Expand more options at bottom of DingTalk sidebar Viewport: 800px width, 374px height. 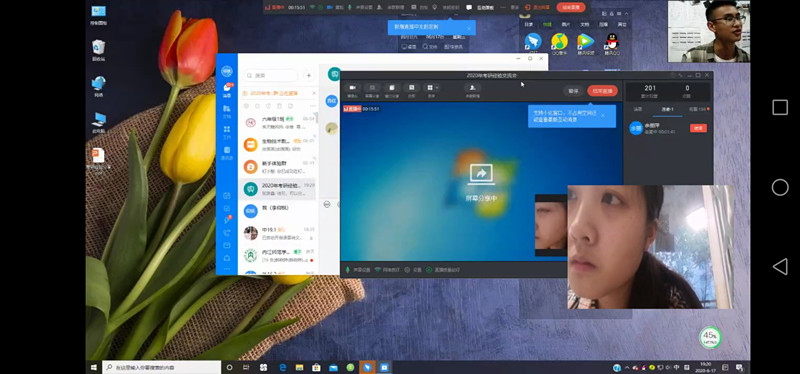point(227,269)
